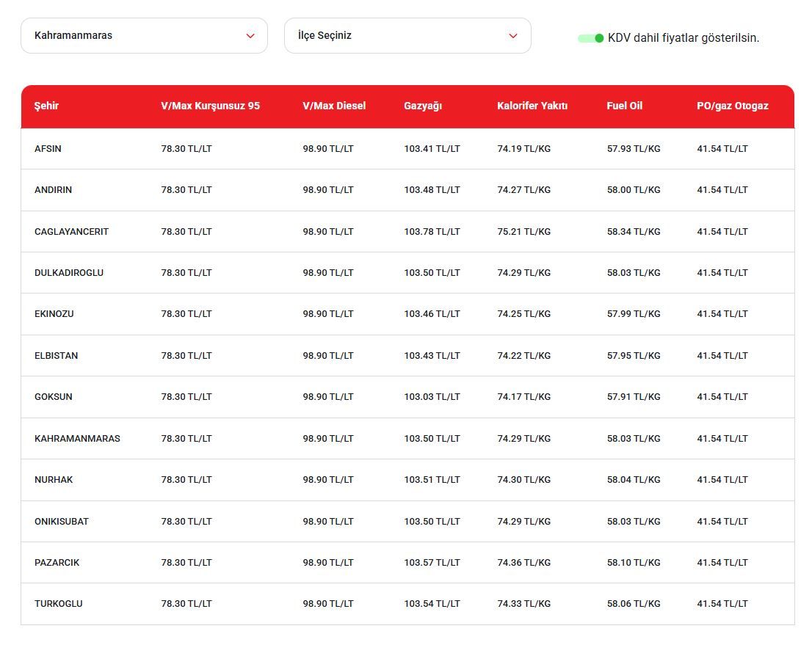This screenshot has width=812, height=645.
Task: Click the Gazyağı column header
Action: point(423,106)
